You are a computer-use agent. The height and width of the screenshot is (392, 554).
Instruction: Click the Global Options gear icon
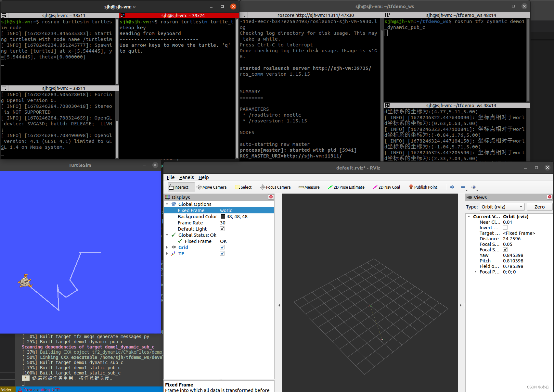[x=174, y=204]
